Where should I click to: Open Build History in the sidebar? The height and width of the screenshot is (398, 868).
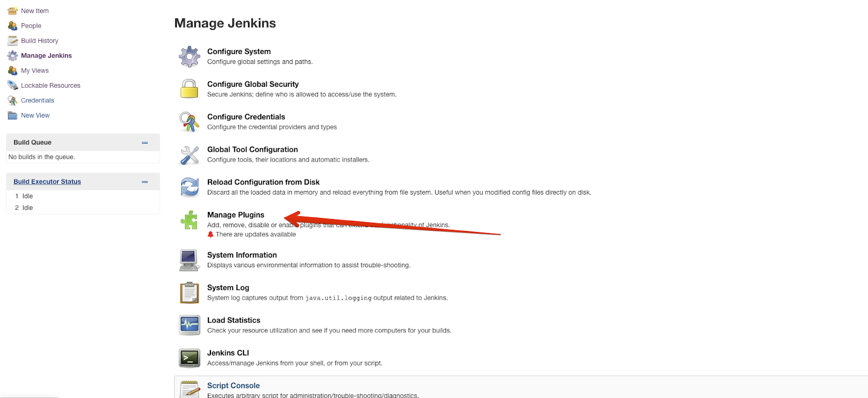(x=40, y=41)
